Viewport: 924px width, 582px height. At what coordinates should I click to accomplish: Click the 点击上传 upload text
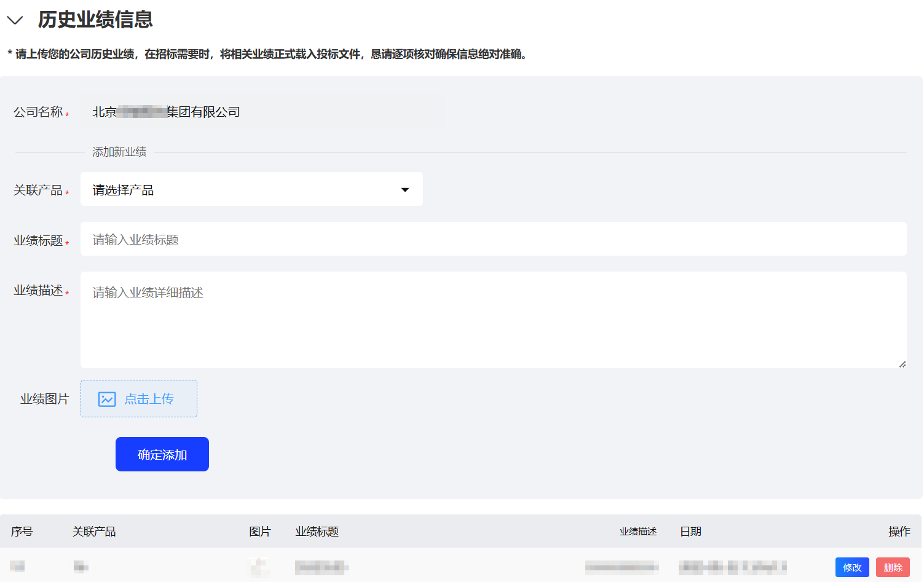pos(149,399)
